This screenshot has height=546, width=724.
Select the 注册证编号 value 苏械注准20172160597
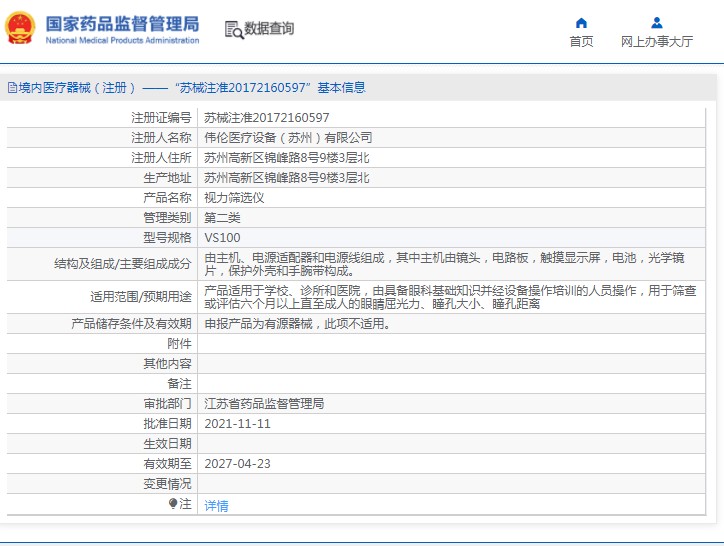point(267,117)
